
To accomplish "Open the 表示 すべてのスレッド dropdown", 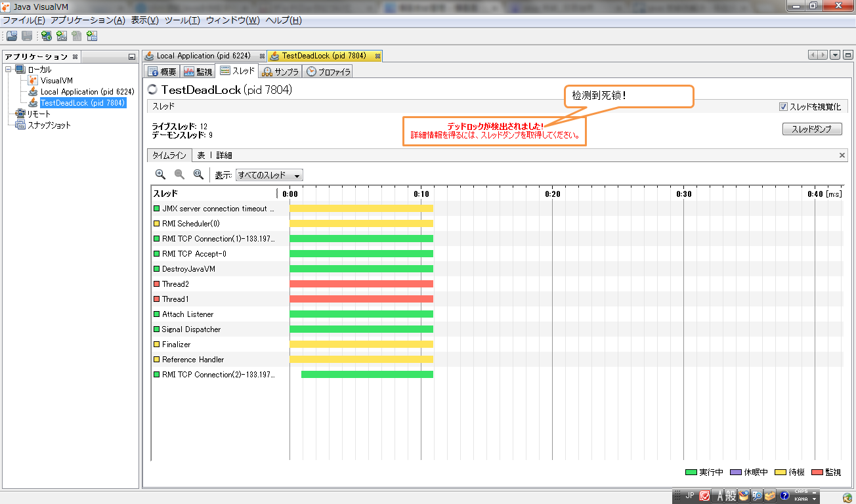I will pos(269,175).
